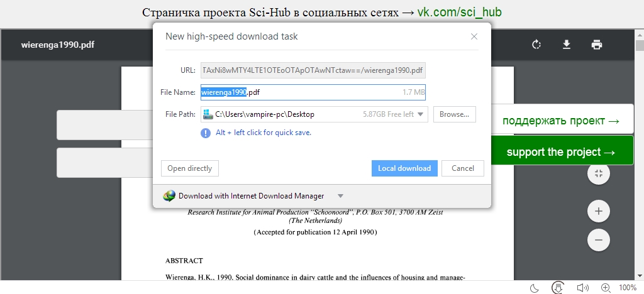Click the PDF viewer download arrow icon

[x=567, y=44]
